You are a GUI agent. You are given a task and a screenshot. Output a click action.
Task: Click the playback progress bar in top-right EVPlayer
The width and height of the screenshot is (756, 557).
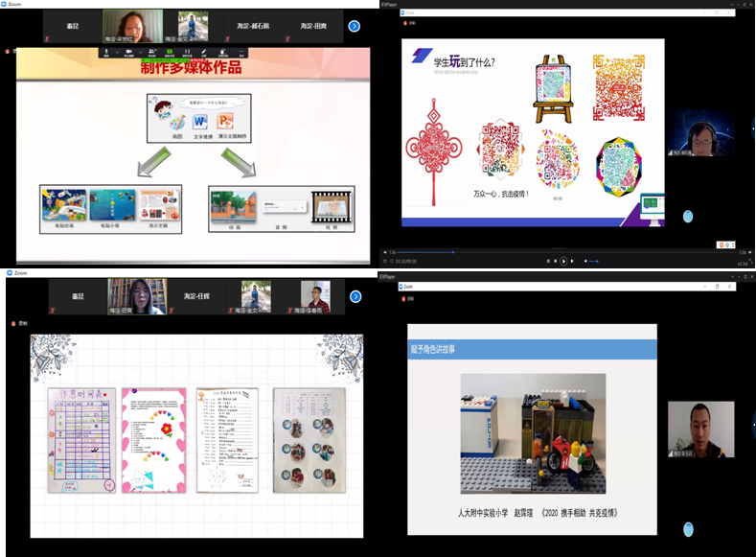click(x=566, y=252)
